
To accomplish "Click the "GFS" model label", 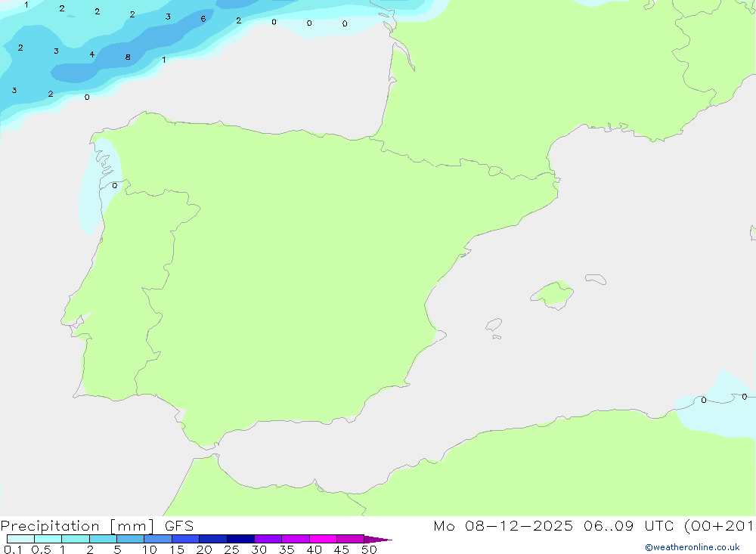I will pos(179,525).
